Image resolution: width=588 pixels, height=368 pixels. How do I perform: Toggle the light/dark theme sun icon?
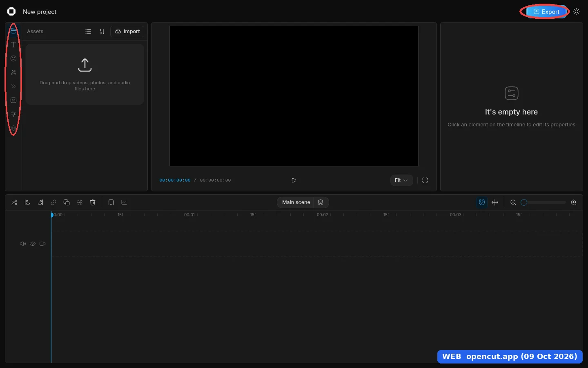tap(577, 11)
